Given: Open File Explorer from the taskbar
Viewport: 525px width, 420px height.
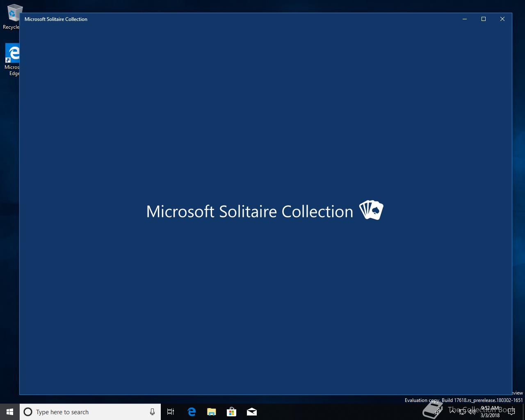Looking at the screenshot, I should point(211,412).
